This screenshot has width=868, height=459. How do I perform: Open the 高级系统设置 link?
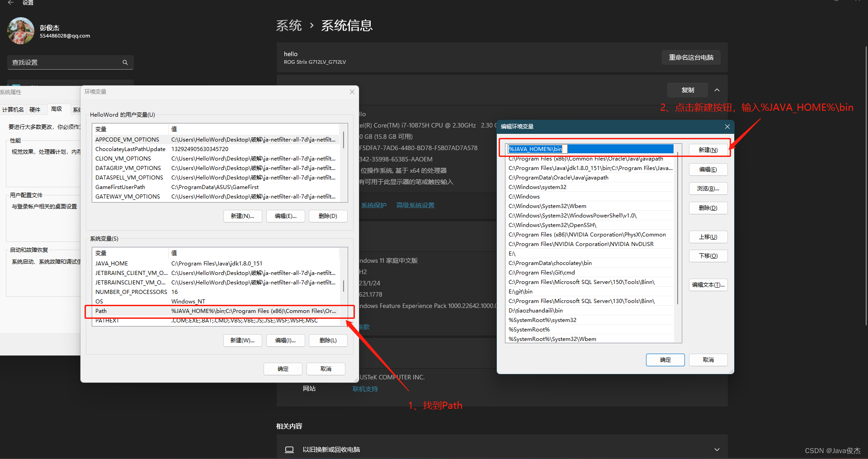point(415,205)
